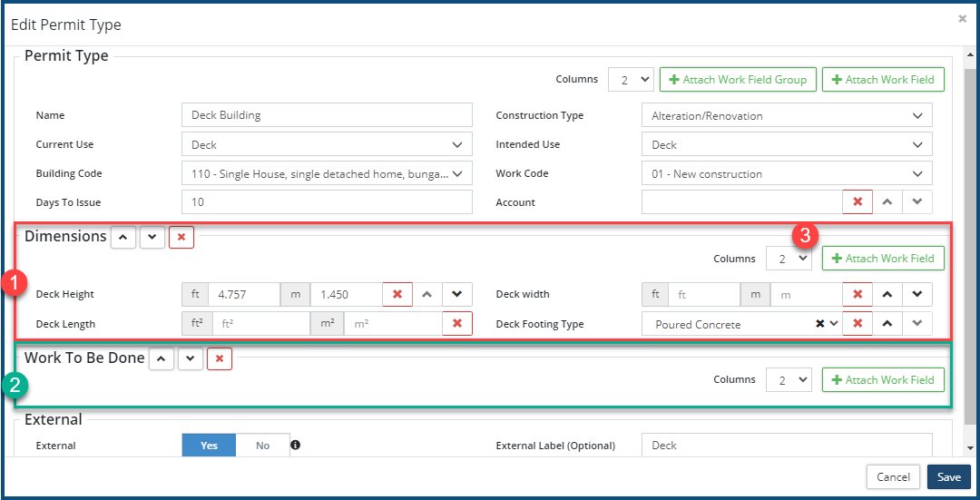Set External toggle to Yes
This screenshot has height=500, width=980.
tap(209, 446)
